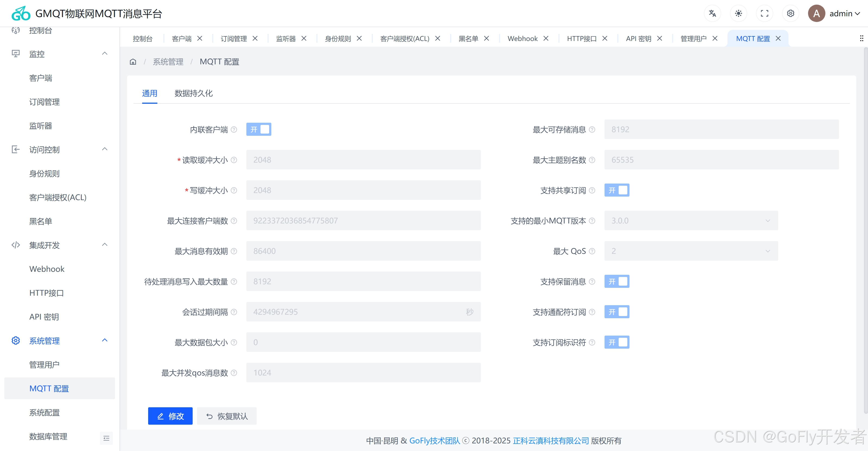The width and height of the screenshot is (868, 451).
Task: Select 系统配置 in sidebar menu
Action: (44, 412)
